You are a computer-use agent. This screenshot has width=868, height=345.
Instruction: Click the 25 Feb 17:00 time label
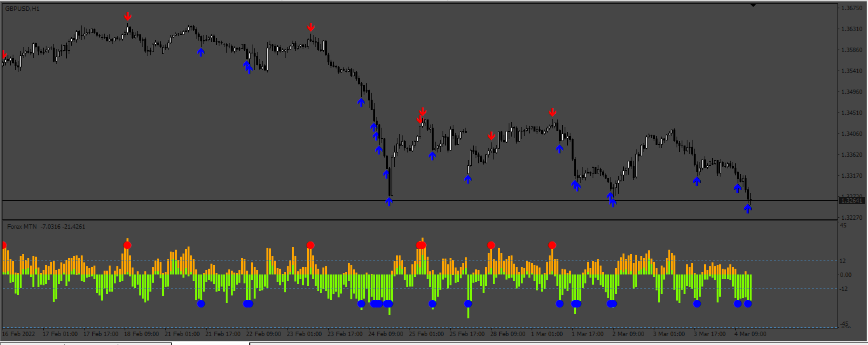point(467,334)
